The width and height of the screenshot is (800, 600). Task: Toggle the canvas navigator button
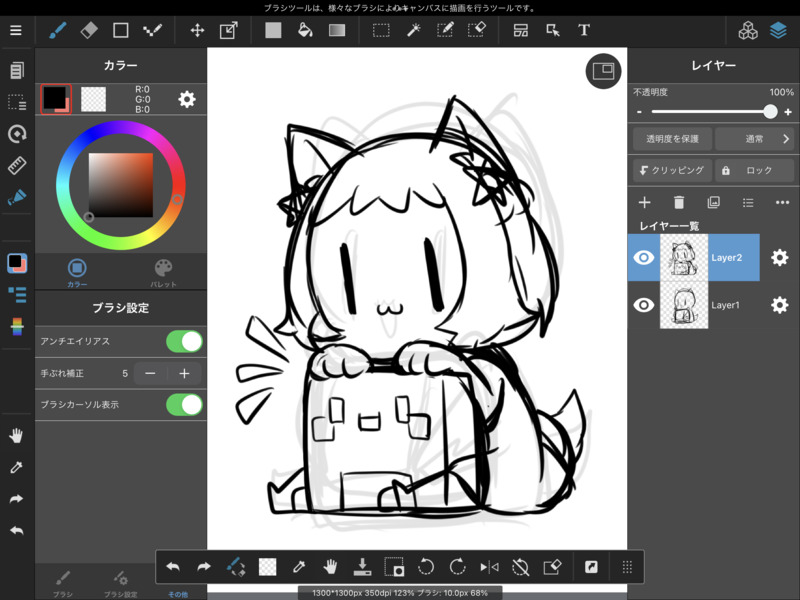coord(603,71)
